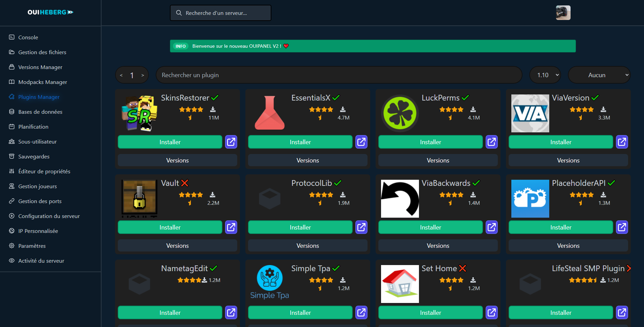
Task: Click the Modpacks Manager book icon
Action: [x=12, y=82]
